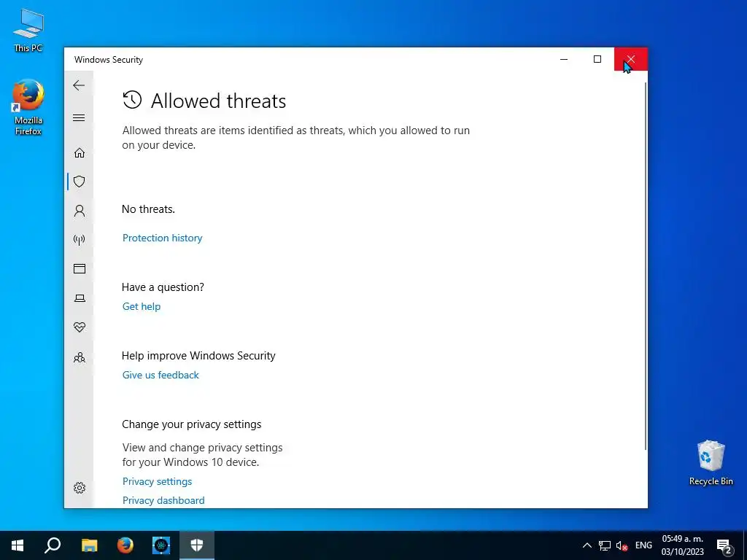Click the muted volume tray icon
Image resolution: width=747 pixels, height=560 pixels.
pyautogui.click(x=622, y=545)
